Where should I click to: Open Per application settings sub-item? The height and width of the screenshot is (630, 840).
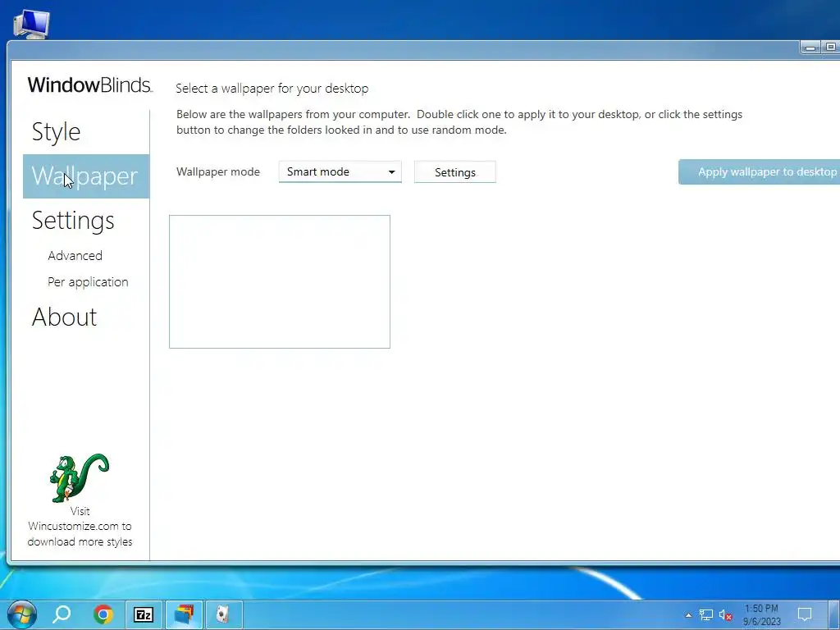pyautogui.click(x=88, y=282)
